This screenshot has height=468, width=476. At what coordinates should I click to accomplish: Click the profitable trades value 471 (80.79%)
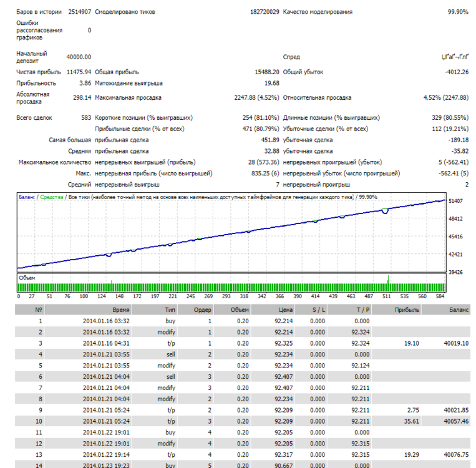[261, 129]
